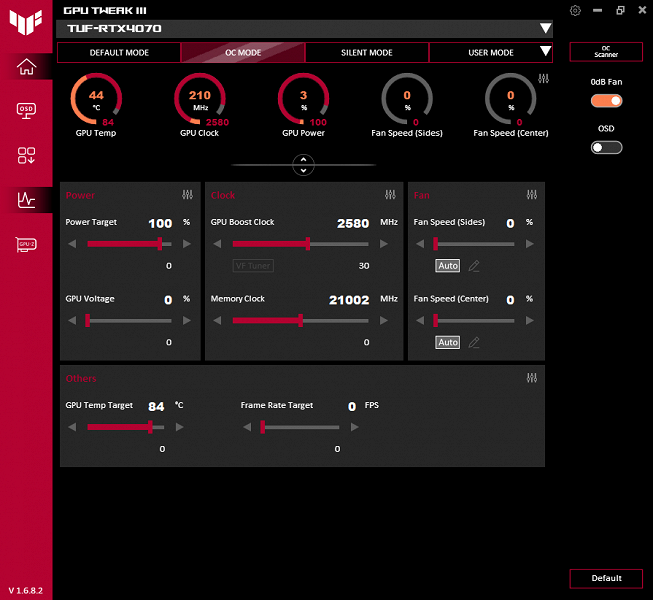Increase Power Target with right arrow

pos(187,244)
